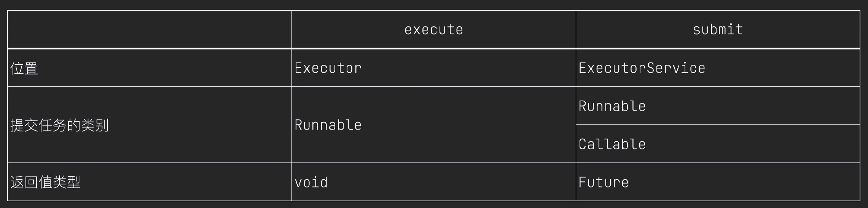This screenshot has height=208, width=868.
Task: Select the submit column header
Action: pos(718,29)
